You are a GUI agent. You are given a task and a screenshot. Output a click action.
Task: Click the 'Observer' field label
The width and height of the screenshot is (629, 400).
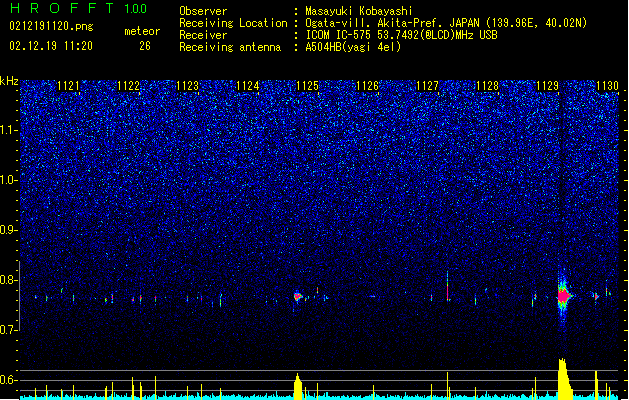tap(203, 11)
